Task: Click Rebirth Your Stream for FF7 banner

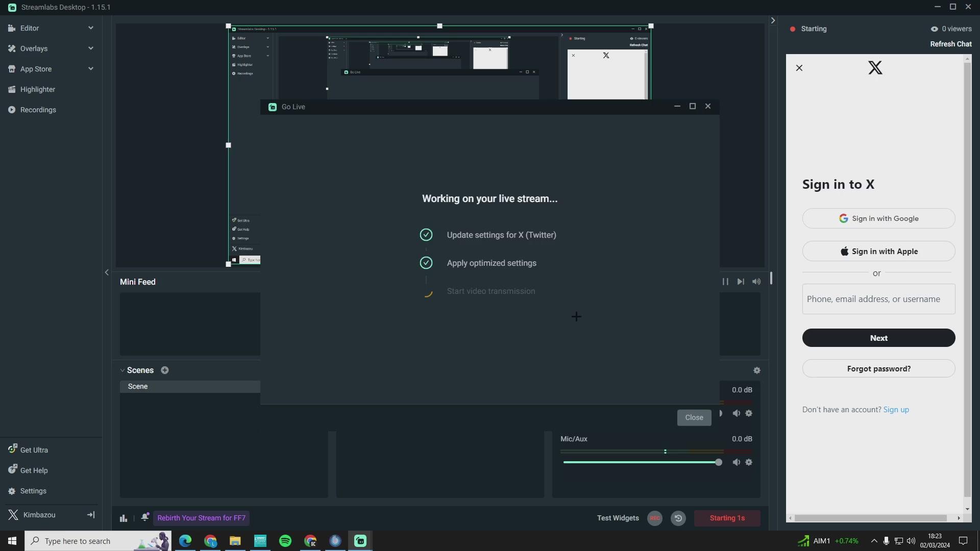Action: click(201, 518)
